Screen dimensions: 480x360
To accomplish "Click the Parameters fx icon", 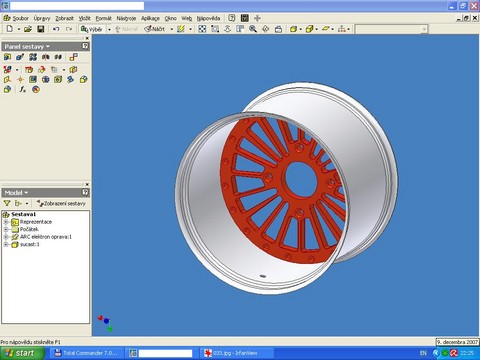I will tap(22, 89).
